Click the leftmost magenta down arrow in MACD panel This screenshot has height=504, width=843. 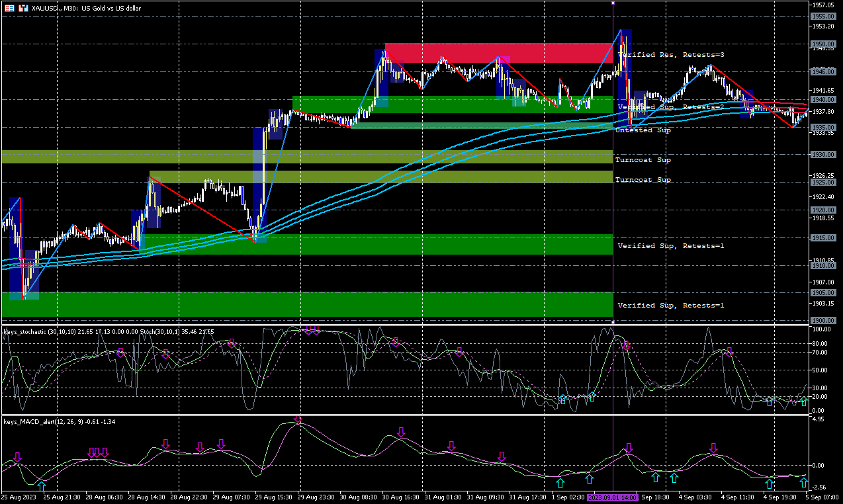[x=17, y=457]
